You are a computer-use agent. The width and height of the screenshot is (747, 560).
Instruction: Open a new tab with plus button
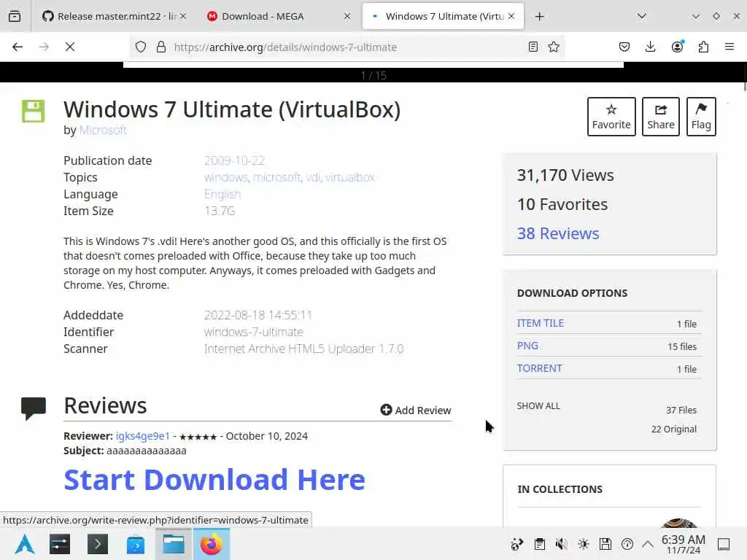click(539, 16)
